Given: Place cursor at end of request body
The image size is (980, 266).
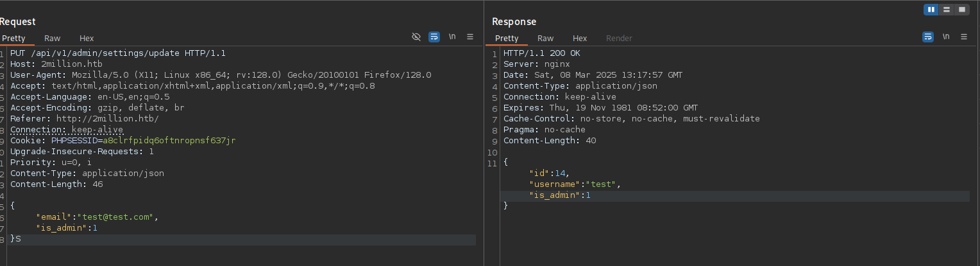Looking at the screenshot, I should point(21,239).
